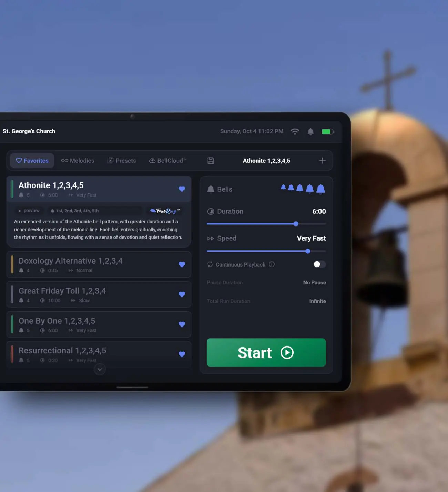Open the Presets tab
The height and width of the screenshot is (492, 448).
click(122, 161)
